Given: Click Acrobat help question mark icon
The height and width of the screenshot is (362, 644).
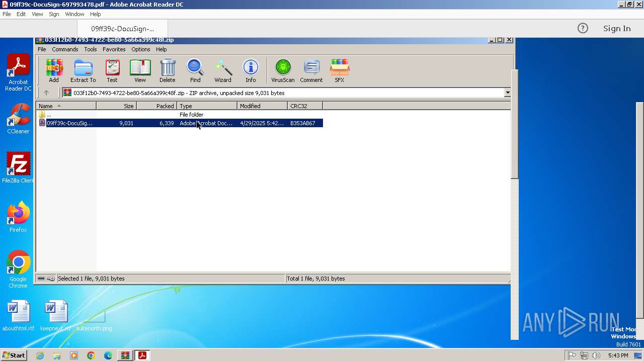Looking at the screenshot, I should tap(583, 28).
